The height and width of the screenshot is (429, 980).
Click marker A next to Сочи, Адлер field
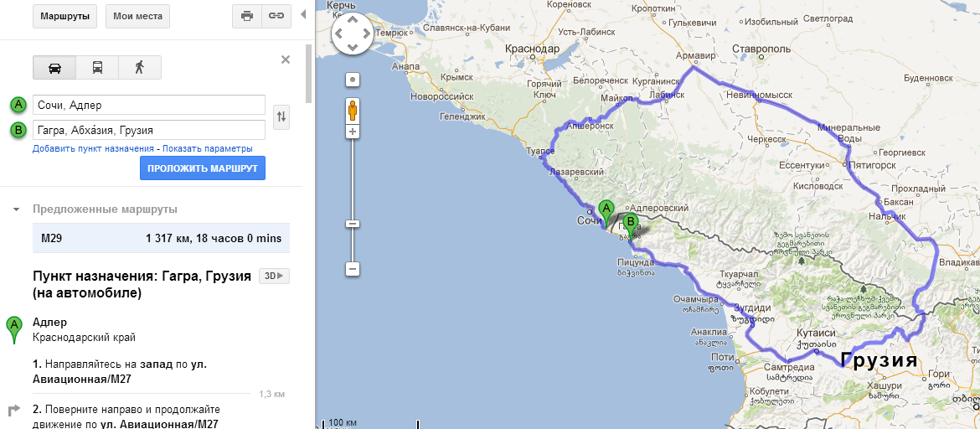[x=18, y=105]
